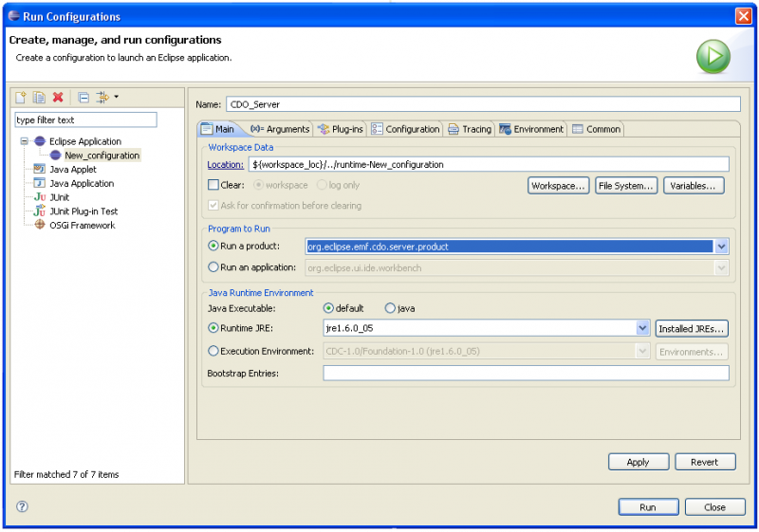Click the Name field with CDO_Server
This screenshot has width=759, height=532.
[483, 104]
